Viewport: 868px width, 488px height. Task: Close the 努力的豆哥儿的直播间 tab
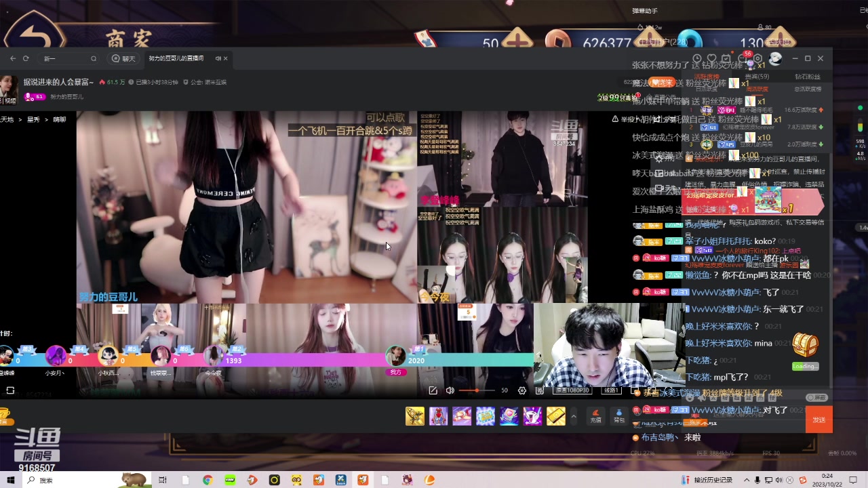pyautogui.click(x=226, y=58)
